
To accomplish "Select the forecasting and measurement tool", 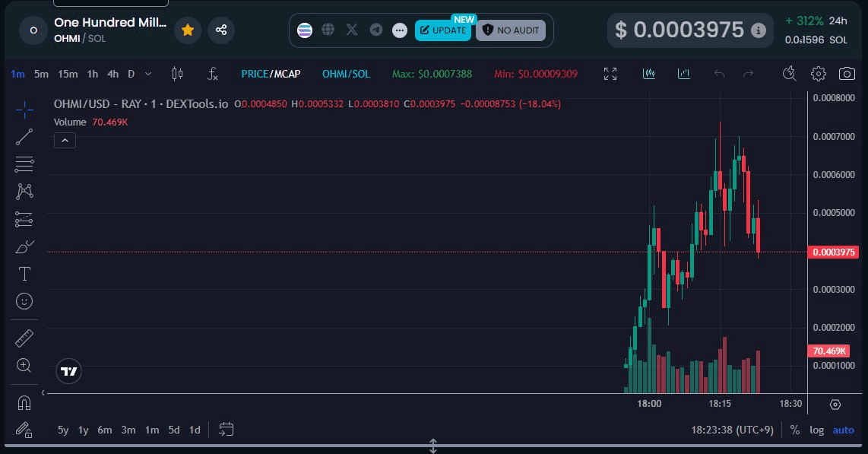I will click(24, 219).
